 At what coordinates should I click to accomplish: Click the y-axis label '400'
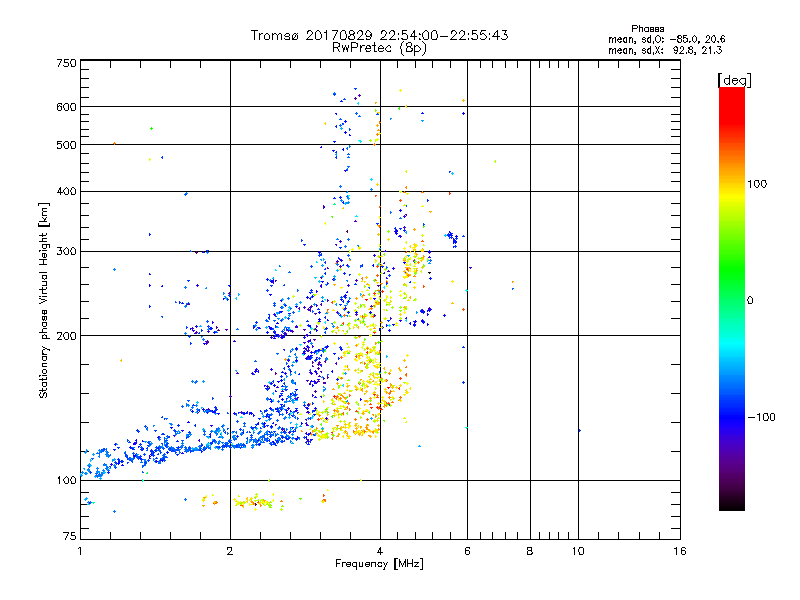point(66,191)
